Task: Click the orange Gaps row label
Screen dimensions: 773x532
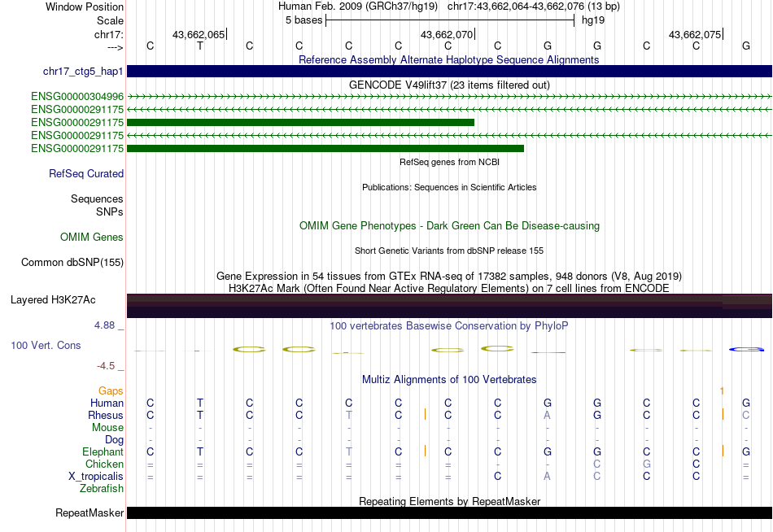Action: (111, 390)
